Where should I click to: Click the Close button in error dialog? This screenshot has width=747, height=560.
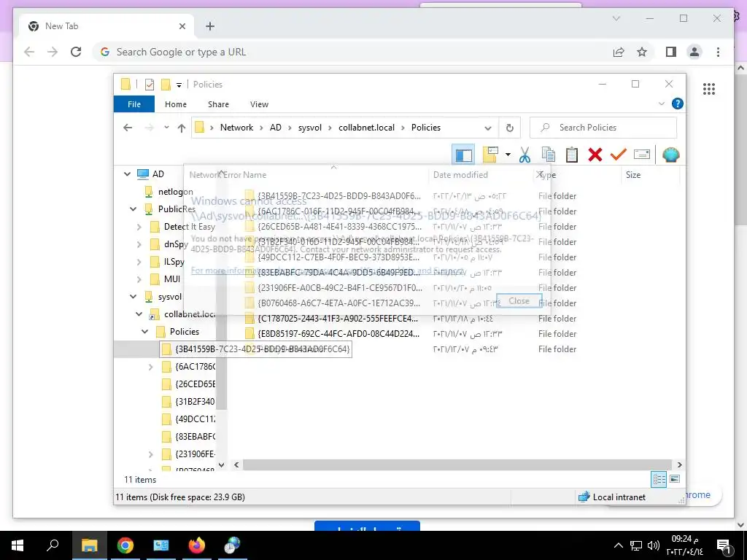pyautogui.click(x=519, y=301)
